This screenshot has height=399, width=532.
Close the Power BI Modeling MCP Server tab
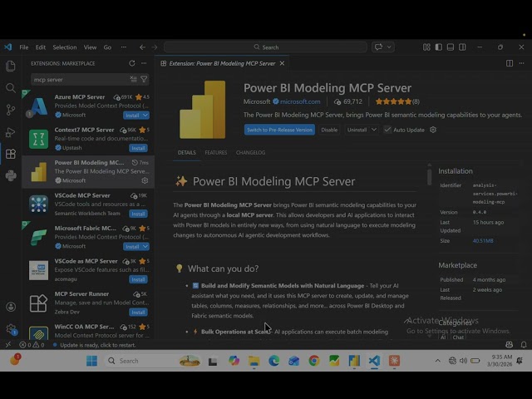282,63
